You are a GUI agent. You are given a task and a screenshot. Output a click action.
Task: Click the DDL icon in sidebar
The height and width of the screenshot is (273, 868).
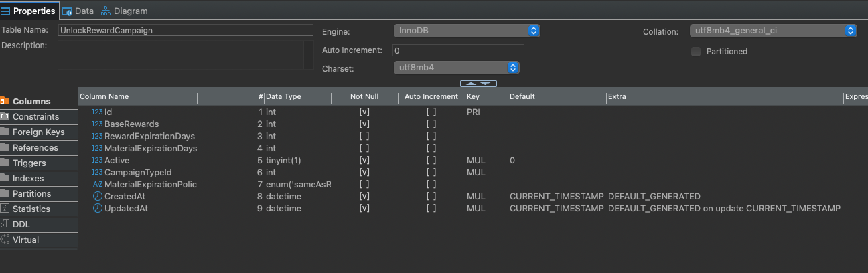point(5,224)
